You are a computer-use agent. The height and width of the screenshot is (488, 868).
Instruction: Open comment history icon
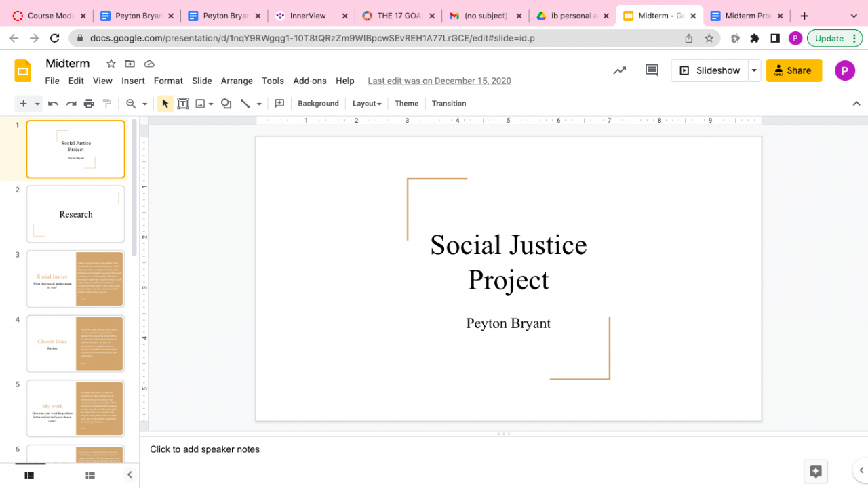click(652, 70)
